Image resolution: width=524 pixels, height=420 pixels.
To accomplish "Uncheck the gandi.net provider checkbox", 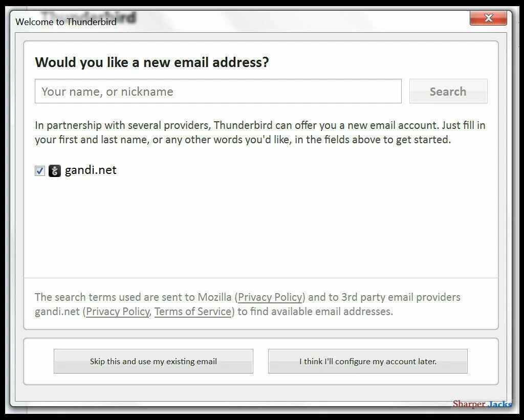I will 40,171.
